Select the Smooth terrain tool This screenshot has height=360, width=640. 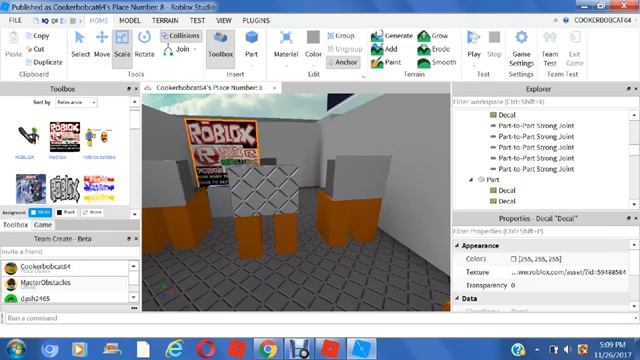click(x=437, y=62)
